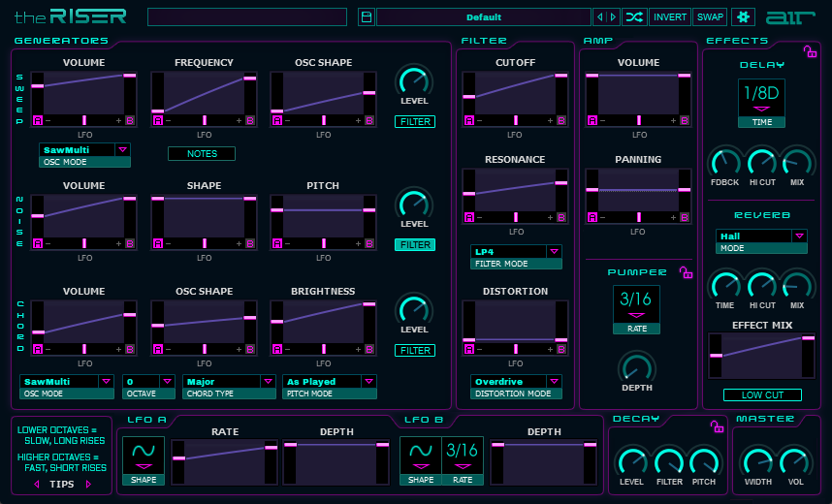Open the Default preset name menu
This screenshot has width=832, height=504.
(483, 17)
